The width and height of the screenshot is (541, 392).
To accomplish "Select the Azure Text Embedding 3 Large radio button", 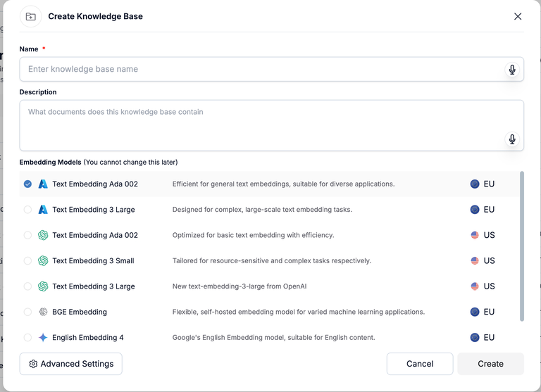I will pos(27,210).
